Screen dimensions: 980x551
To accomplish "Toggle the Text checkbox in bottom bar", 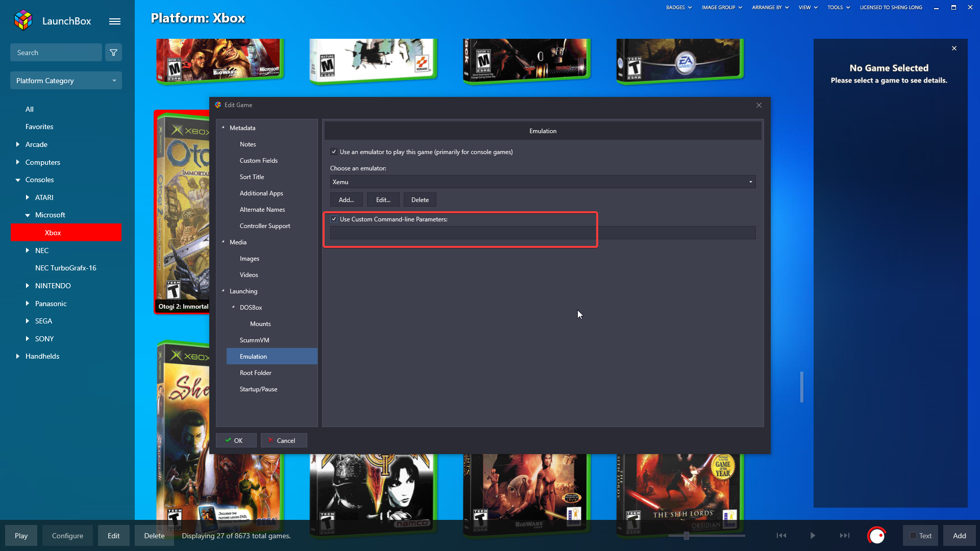I will (x=913, y=536).
